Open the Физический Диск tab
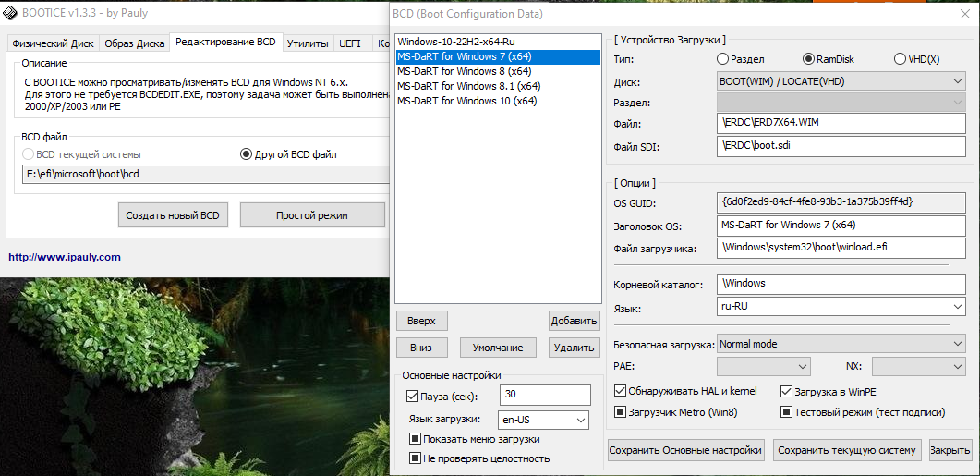980x476 pixels. (51, 43)
